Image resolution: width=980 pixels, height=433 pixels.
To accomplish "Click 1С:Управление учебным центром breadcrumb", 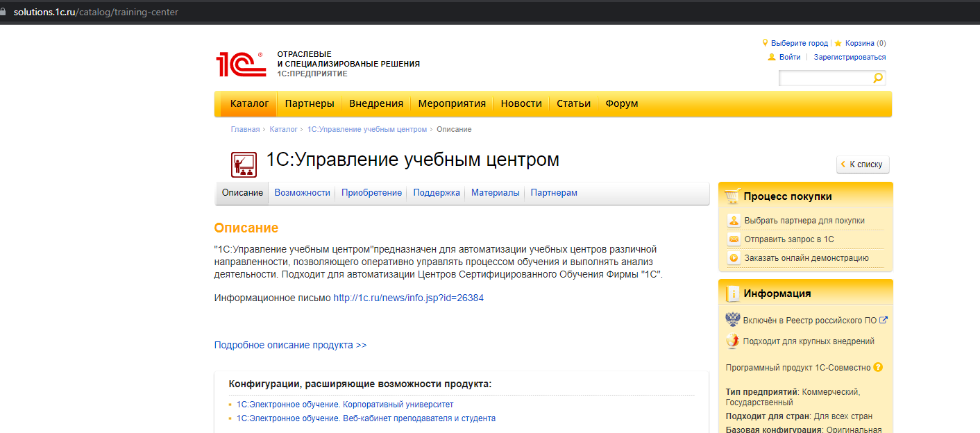I will 367,129.
